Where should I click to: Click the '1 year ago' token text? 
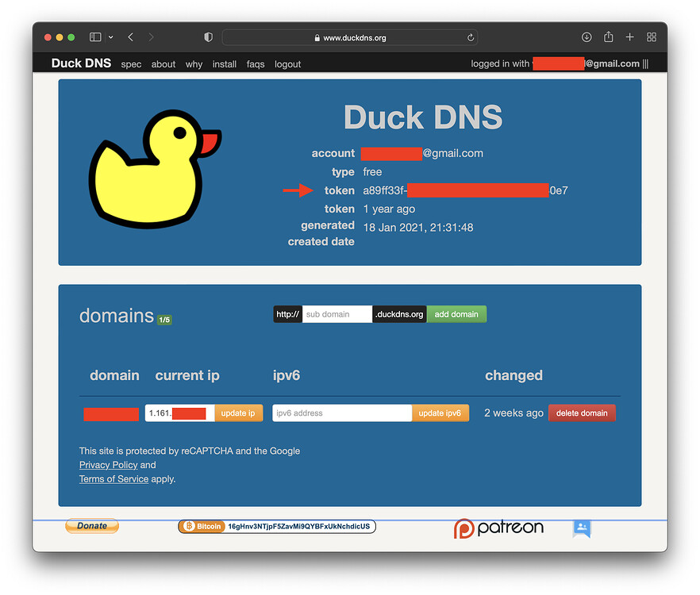pyautogui.click(x=389, y=209)
